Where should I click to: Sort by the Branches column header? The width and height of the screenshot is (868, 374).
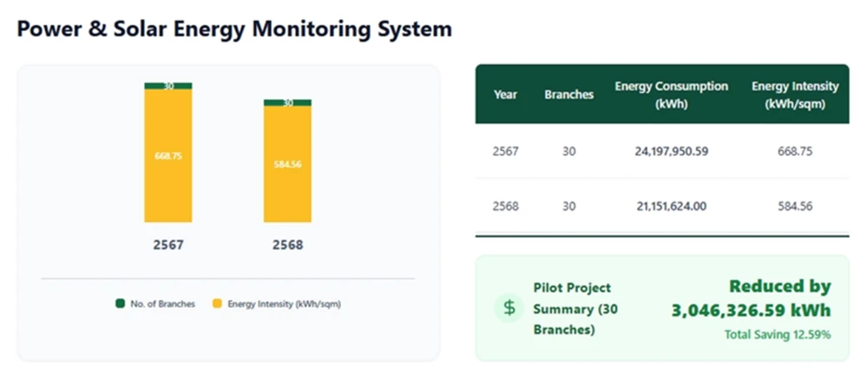[569, 95]
